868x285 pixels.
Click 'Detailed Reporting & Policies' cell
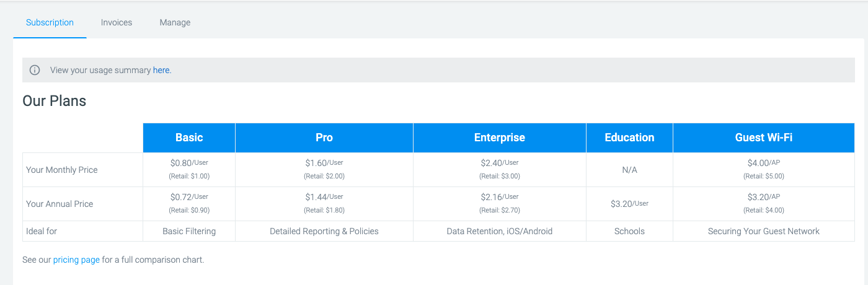(x=324, y=231)
